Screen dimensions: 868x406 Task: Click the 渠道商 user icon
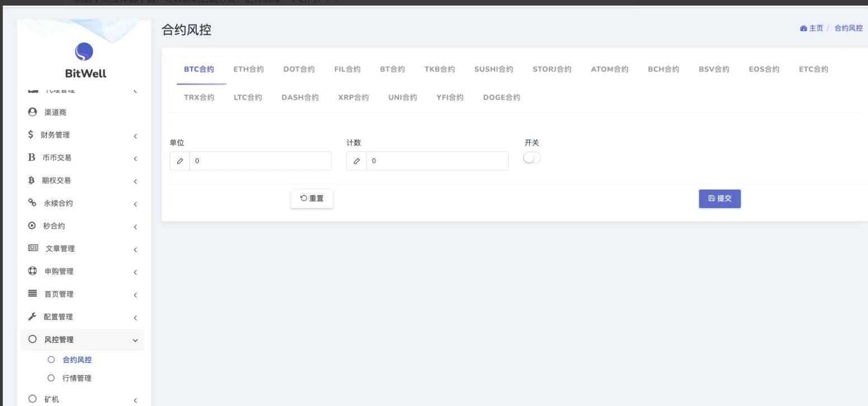pyautogui.click(x=32, y=112)
